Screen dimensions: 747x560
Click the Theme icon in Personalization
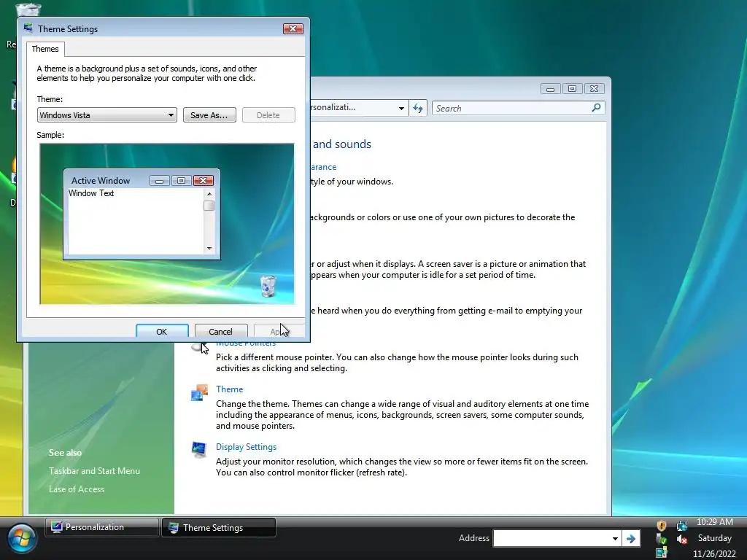pyautogui.click(x=199, y=393)
